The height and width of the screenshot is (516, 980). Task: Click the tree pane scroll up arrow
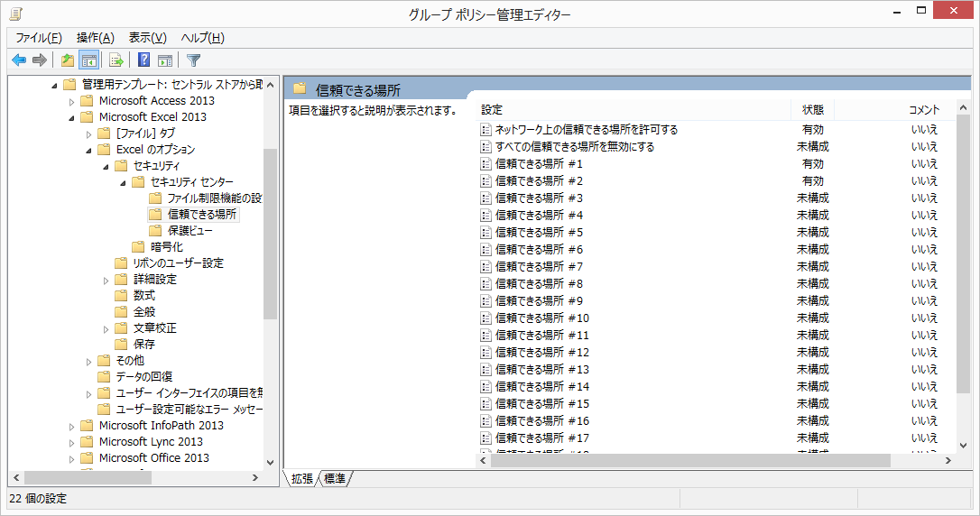[270, 85]
